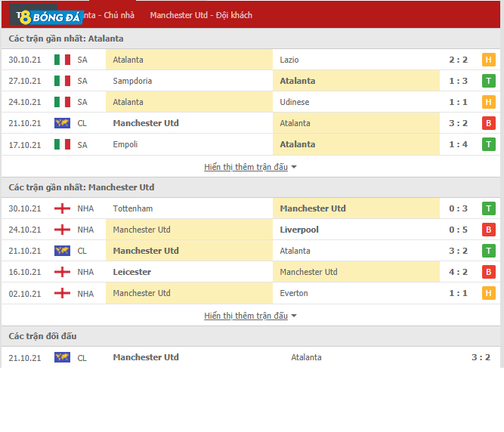Click the 'Các trận gần nhất: Atalanta' heading
Screen dimensions: 504x432
[x=66, y=39]
